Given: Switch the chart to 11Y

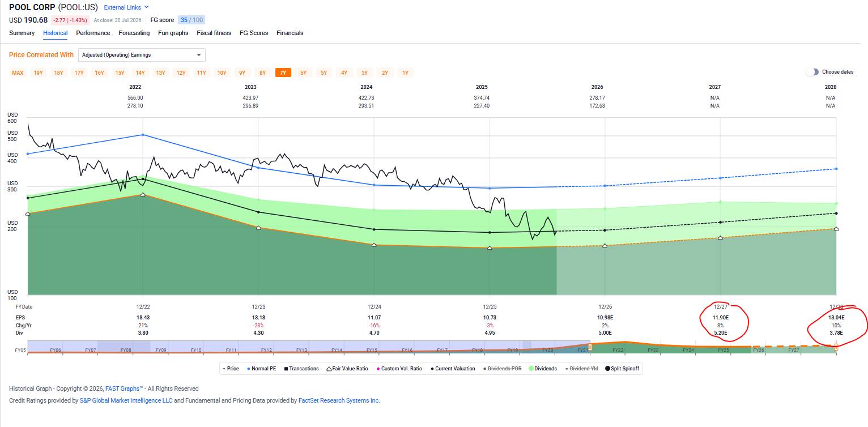Looking at the screenshot, I should (x=201, y=72).
